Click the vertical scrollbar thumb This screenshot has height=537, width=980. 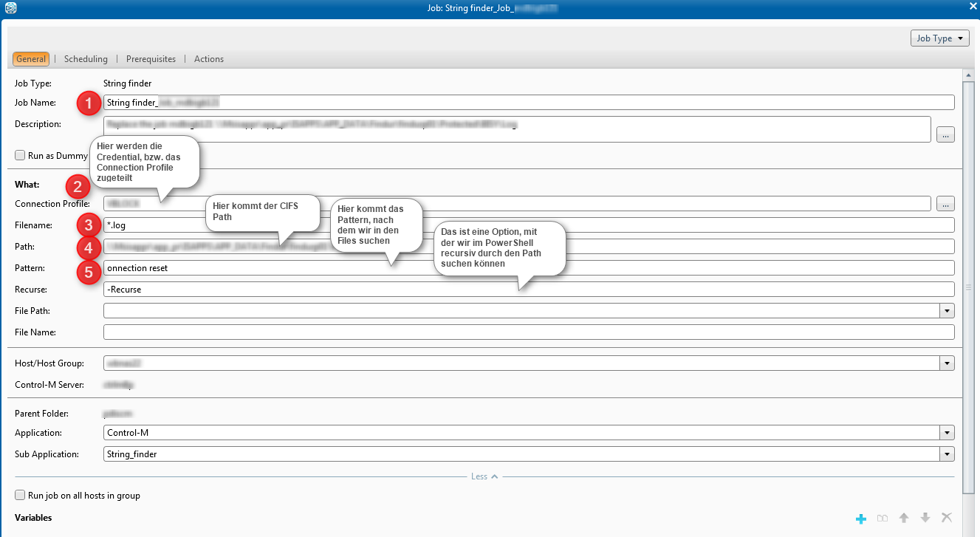tap(969, 287)
